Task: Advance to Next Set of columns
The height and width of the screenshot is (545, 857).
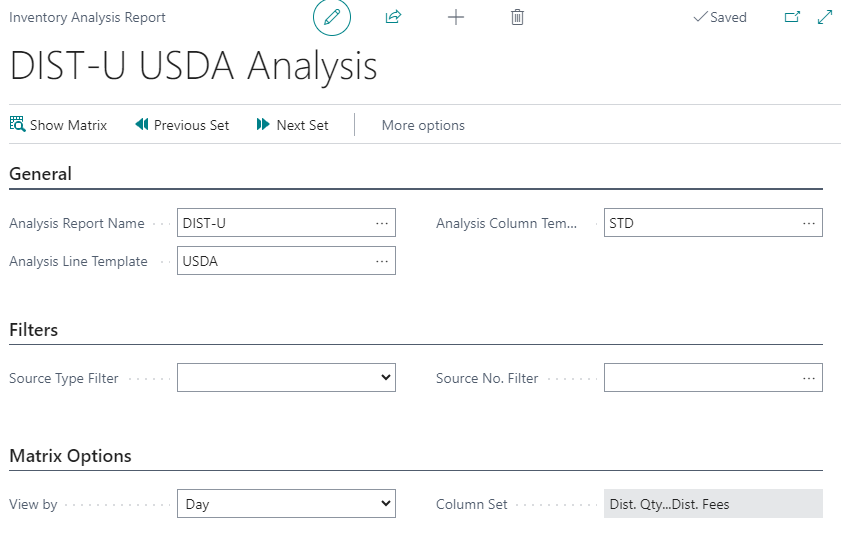Action: tap(292, 125)
